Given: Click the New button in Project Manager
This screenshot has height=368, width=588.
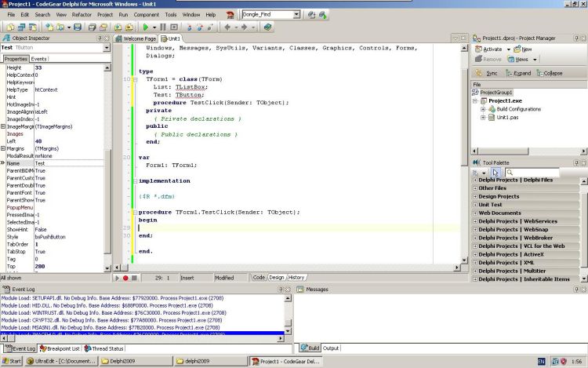Looking at the screenshot, I should pos(523,49).
